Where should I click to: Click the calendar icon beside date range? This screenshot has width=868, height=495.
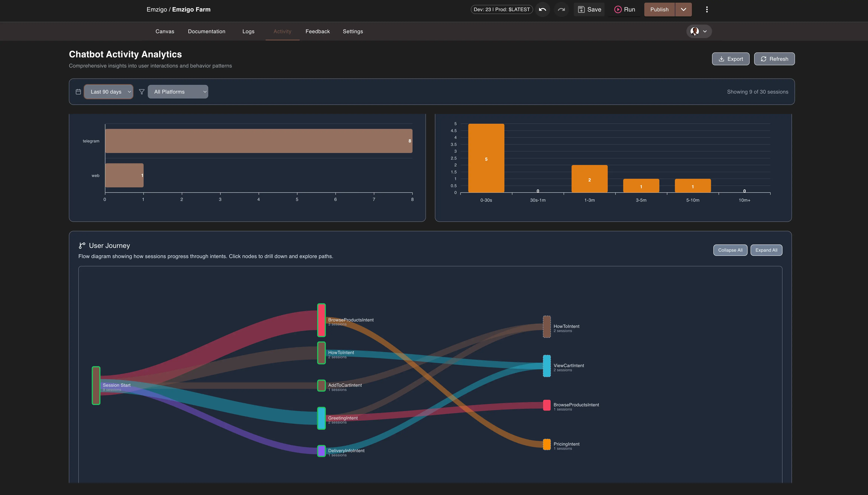(78, 92)
